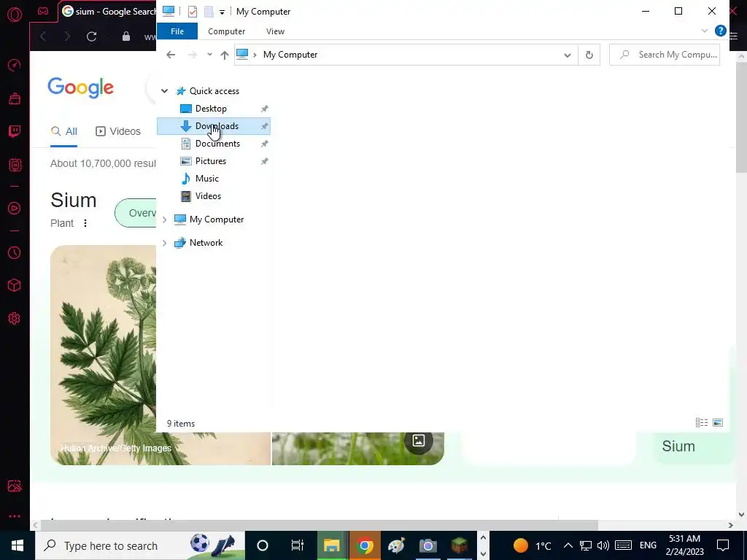Open Opera GX Control speedometer icon

(15, 65)
